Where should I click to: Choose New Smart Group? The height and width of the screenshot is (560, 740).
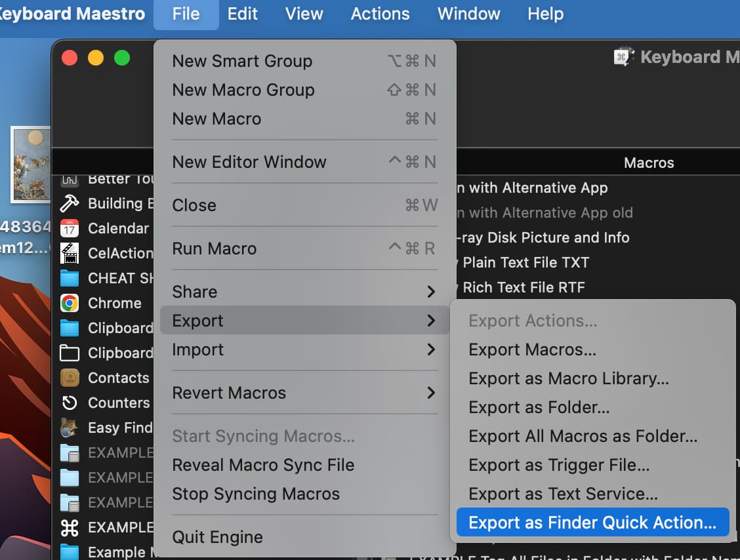[x=304, y=61]
